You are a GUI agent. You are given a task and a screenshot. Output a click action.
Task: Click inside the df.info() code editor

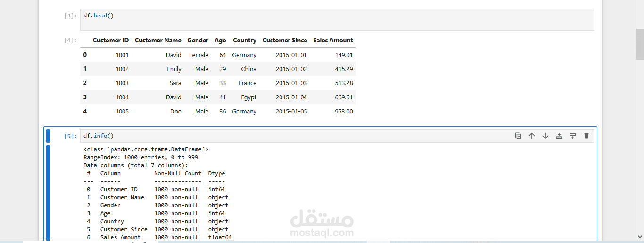(283, 136)
